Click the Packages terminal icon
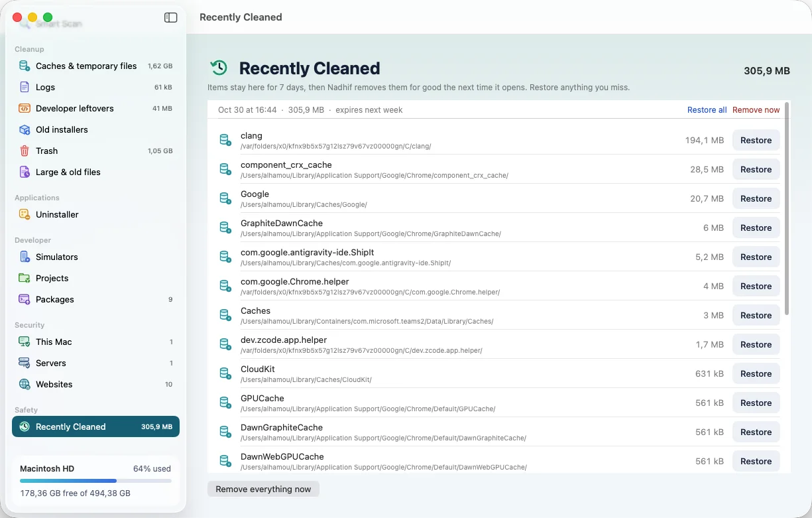The height and width of the screenshot is (518, 812). click(x=25, y=299)
